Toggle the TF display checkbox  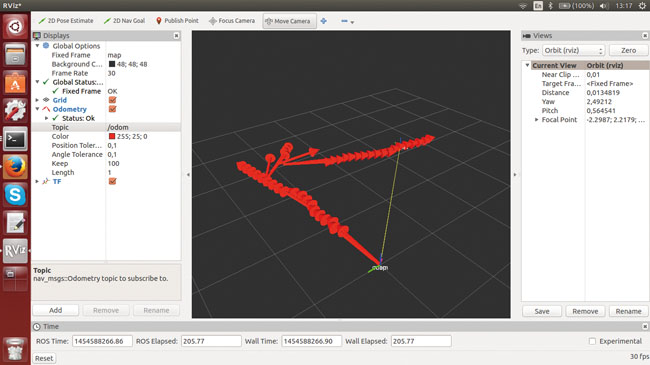(x=112, y=181)
